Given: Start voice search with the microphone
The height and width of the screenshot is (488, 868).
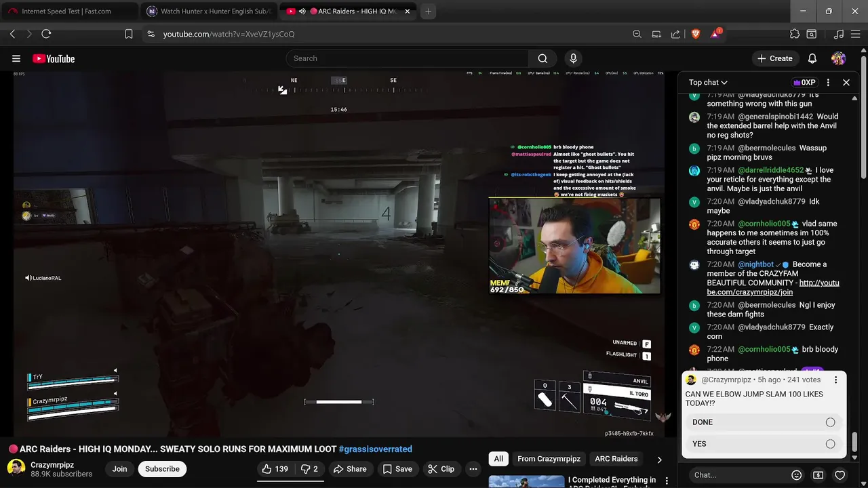Looking at the screenshot, I should coord(573,58).
